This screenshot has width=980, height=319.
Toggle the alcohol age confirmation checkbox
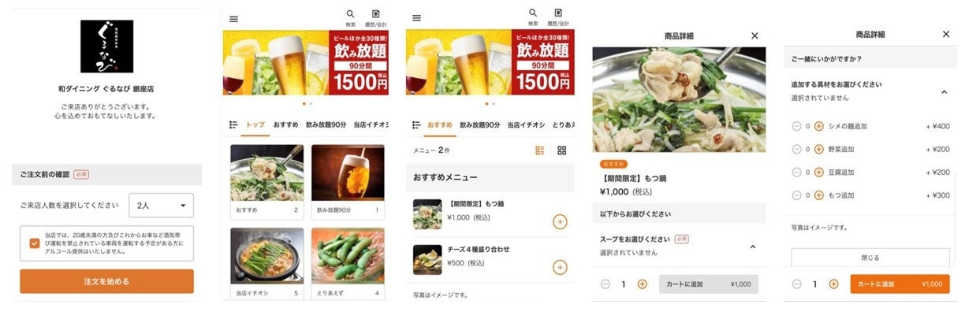34,243
